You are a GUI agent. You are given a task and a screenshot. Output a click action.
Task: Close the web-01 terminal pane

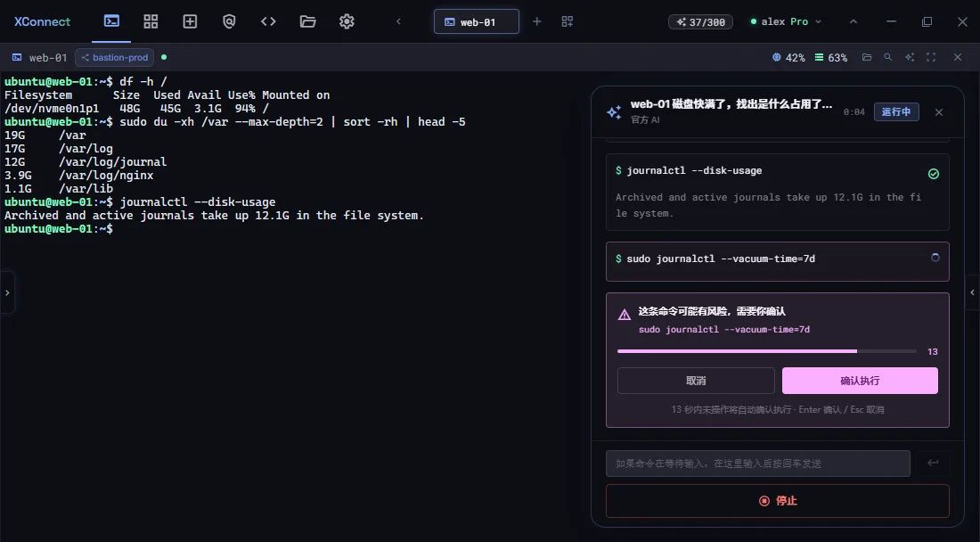pyautogui.click(x=958, y=57)
